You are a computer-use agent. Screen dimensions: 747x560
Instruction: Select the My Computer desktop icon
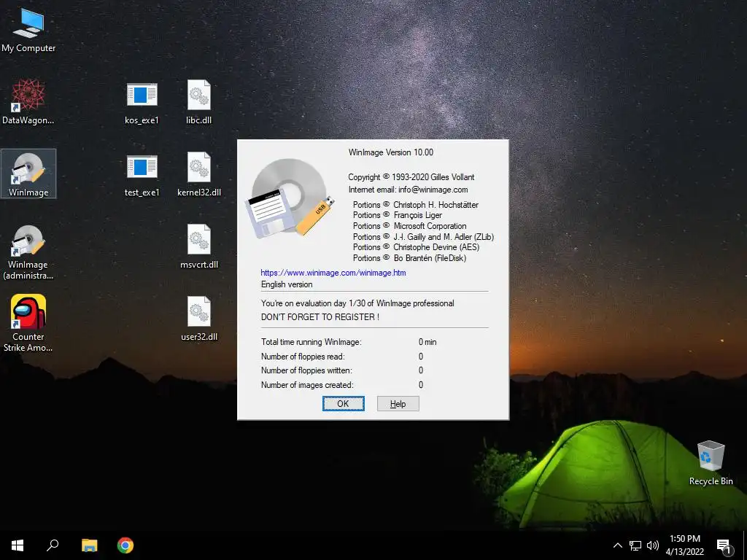28,31
